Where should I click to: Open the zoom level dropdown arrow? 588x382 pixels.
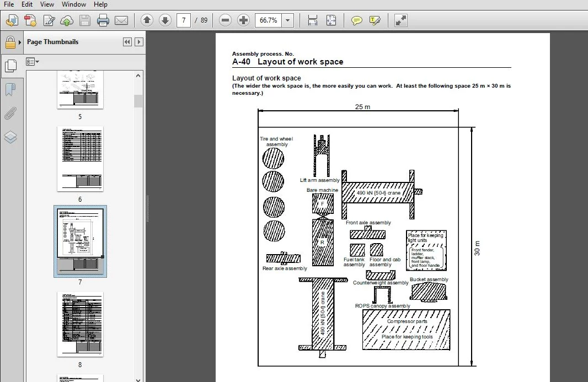[x=287, y=20]
